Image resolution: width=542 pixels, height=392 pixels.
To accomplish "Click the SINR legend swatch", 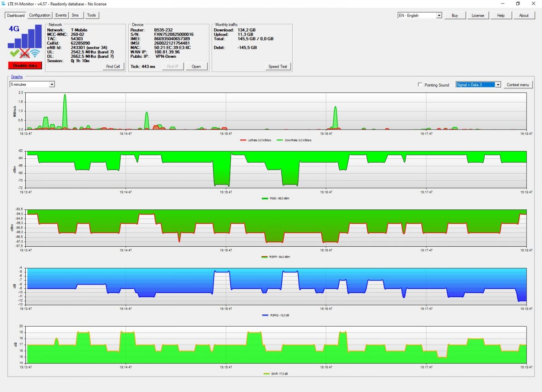I will (266, 374).
